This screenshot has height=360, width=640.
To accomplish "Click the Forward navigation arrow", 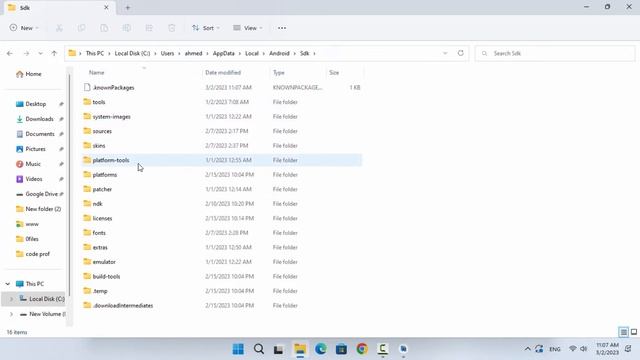I will [x=26, y=53].
